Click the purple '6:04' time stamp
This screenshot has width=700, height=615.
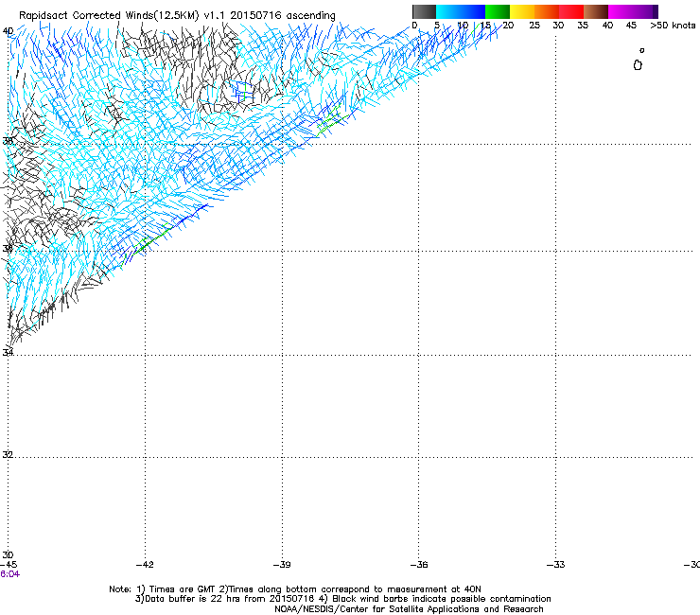[x=9, y=574]
